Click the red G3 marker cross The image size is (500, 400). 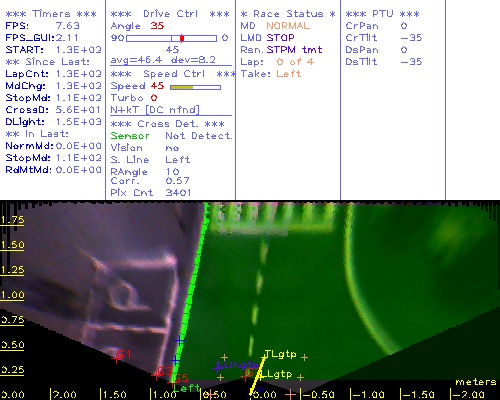(156, 375)
